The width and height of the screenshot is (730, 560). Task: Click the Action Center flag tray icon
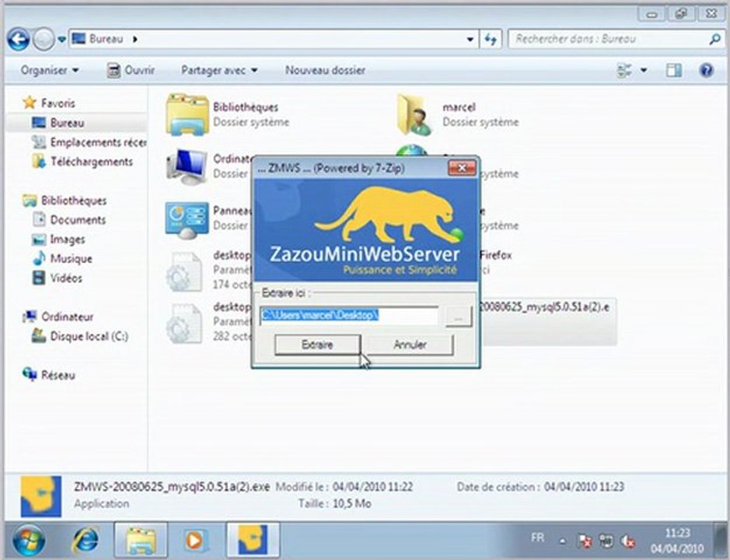click(x=585, y=541)
